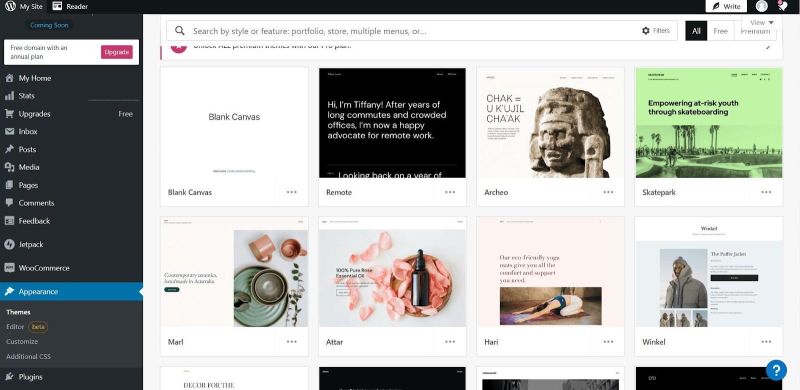Open the Blank Canvas theme preview

234,123
